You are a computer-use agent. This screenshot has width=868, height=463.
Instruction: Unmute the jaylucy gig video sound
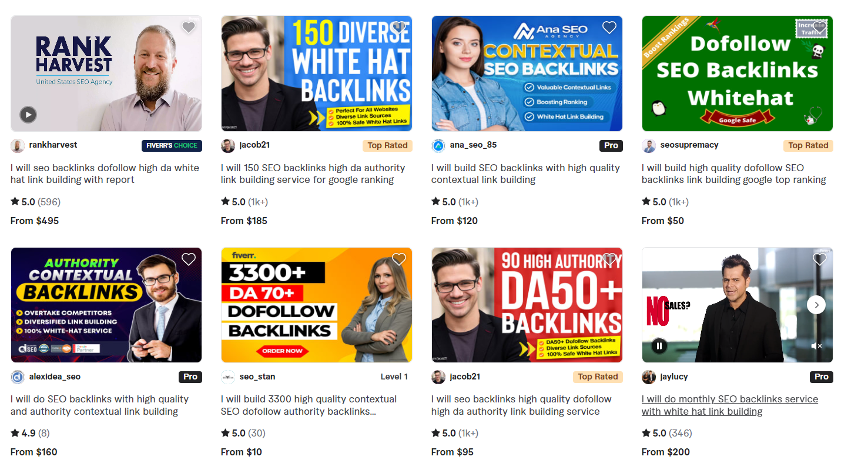816,346
